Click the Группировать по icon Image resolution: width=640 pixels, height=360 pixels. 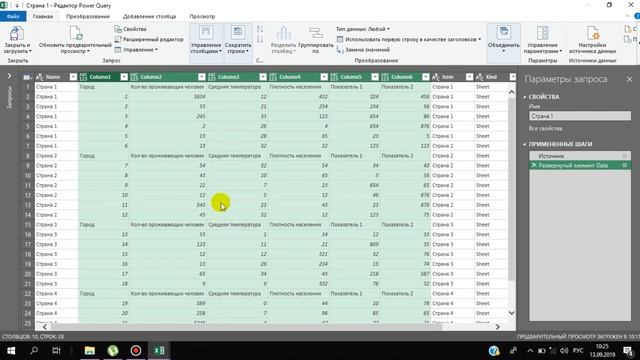(x=316, y=33)
